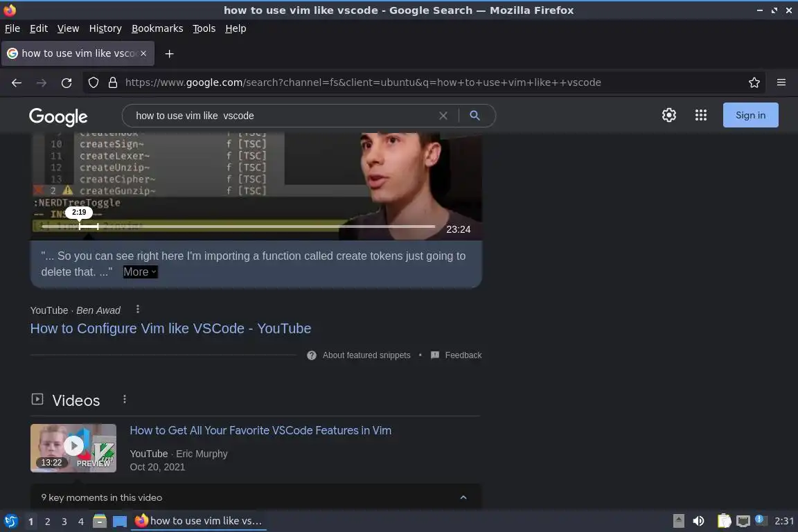Play the Eric Murphy video preview
798x532 pixels.
(73, 448)
